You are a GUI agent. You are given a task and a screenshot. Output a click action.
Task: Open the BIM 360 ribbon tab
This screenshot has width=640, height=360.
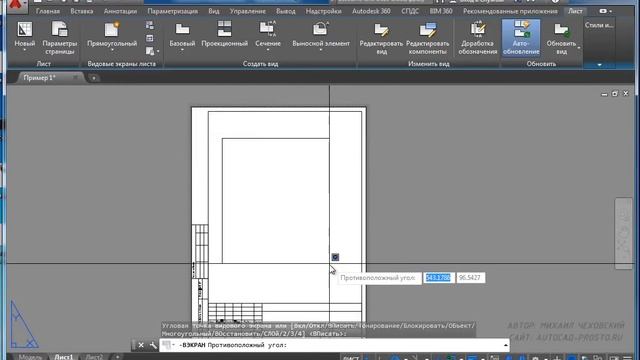coord(441,11)
